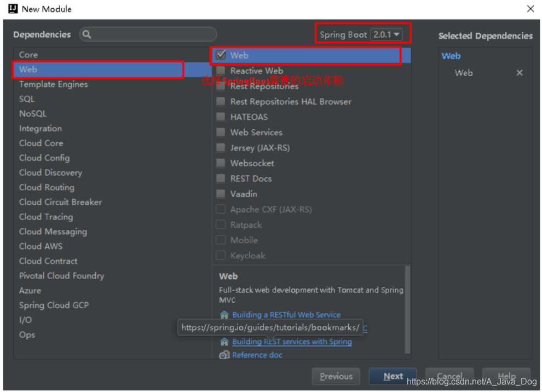Uncheck the Web dependency checkbox
This screenshot has height=392, width=542.
click(221, 55)
